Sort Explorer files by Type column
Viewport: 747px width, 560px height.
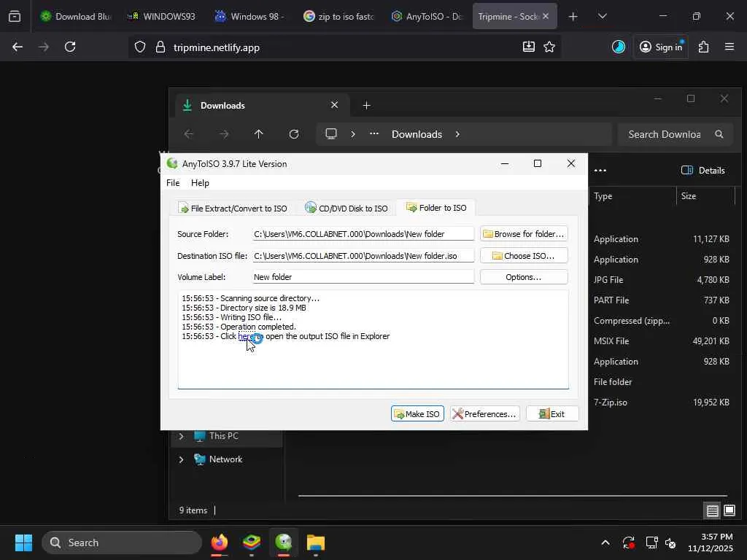pyautogui.click(x=603, y=196)
